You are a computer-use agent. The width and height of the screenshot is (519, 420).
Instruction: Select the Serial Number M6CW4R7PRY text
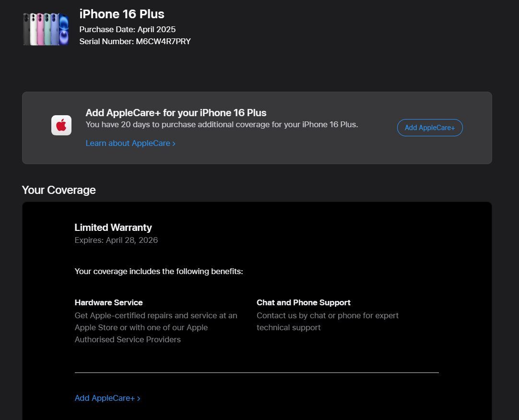pos(135,41)
